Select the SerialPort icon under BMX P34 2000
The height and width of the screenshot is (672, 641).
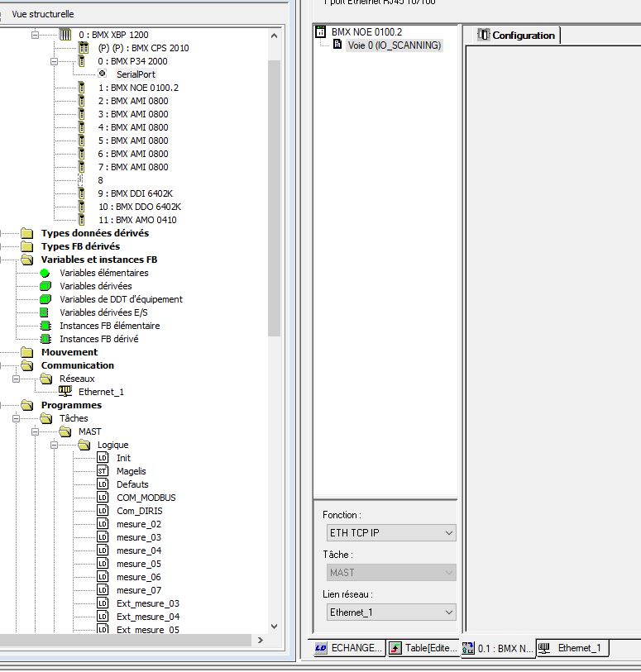[x=102, y=74]
